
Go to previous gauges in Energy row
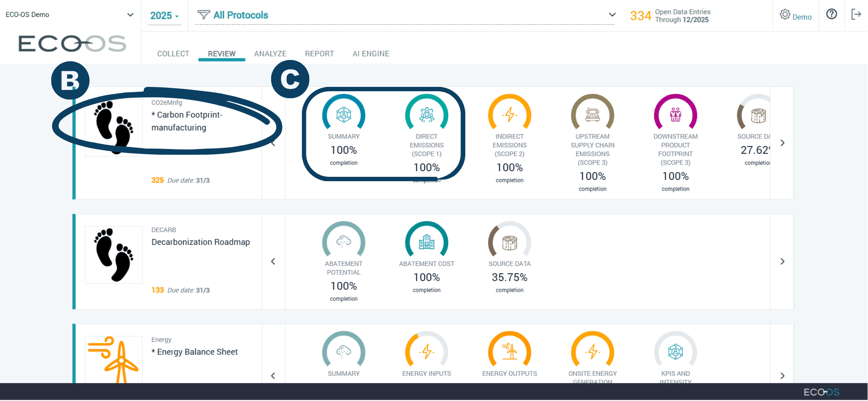pos(273,376)
